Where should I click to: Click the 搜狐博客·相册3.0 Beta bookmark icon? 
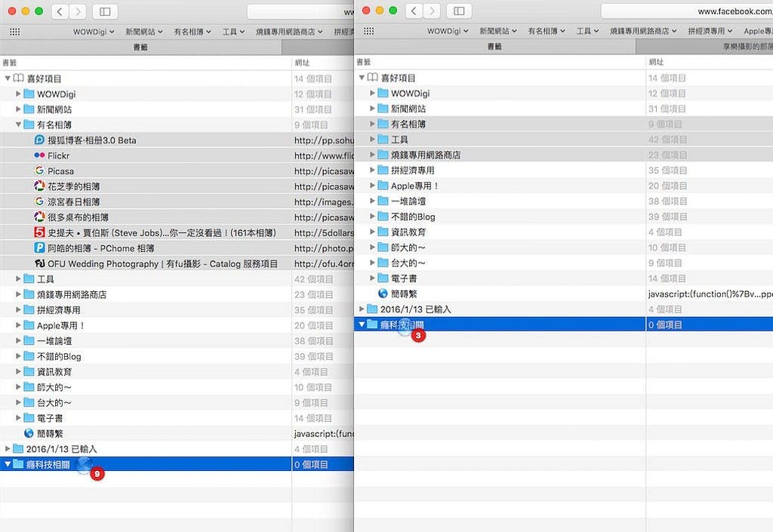pyautogui.click(x=40, y=140)
